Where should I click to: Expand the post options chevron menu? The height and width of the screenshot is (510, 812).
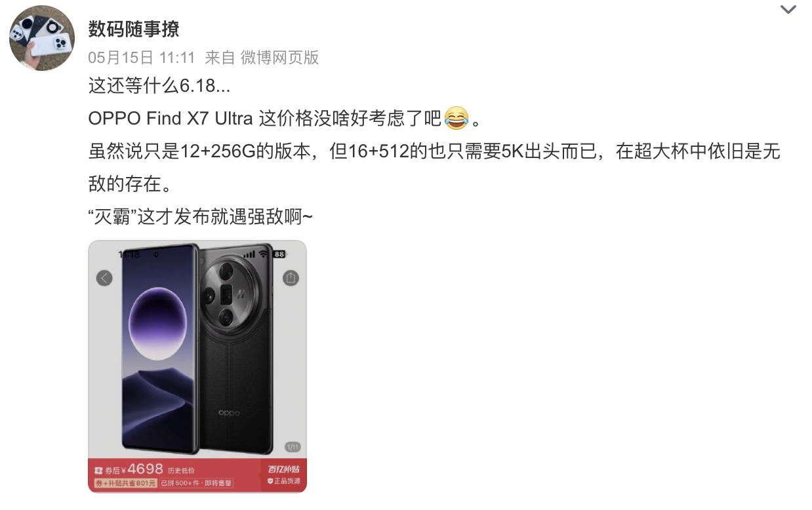click(x=787, y=9)
